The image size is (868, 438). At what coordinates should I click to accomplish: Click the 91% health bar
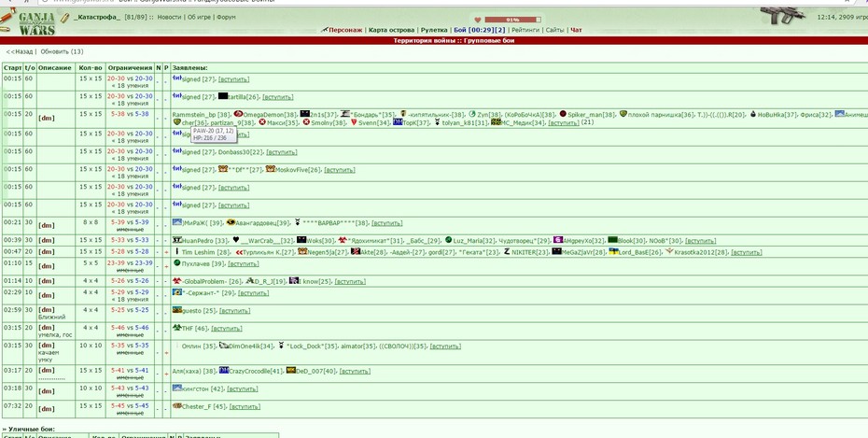click(x=512, y=20)
